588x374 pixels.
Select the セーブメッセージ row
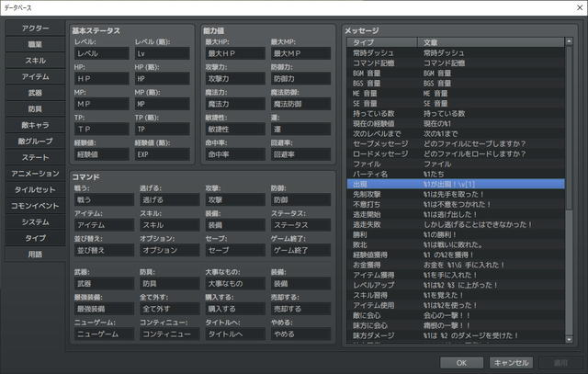point(456,143)
